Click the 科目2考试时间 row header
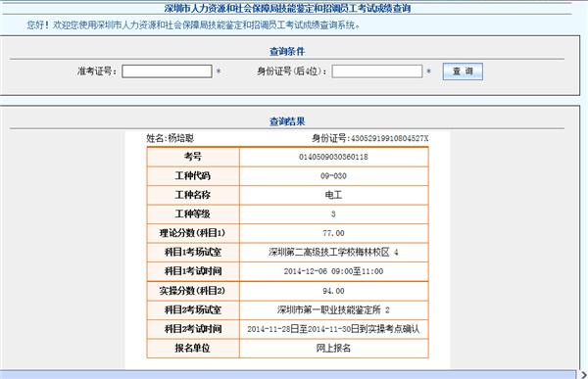588x379 pixels. click(193, 329)
